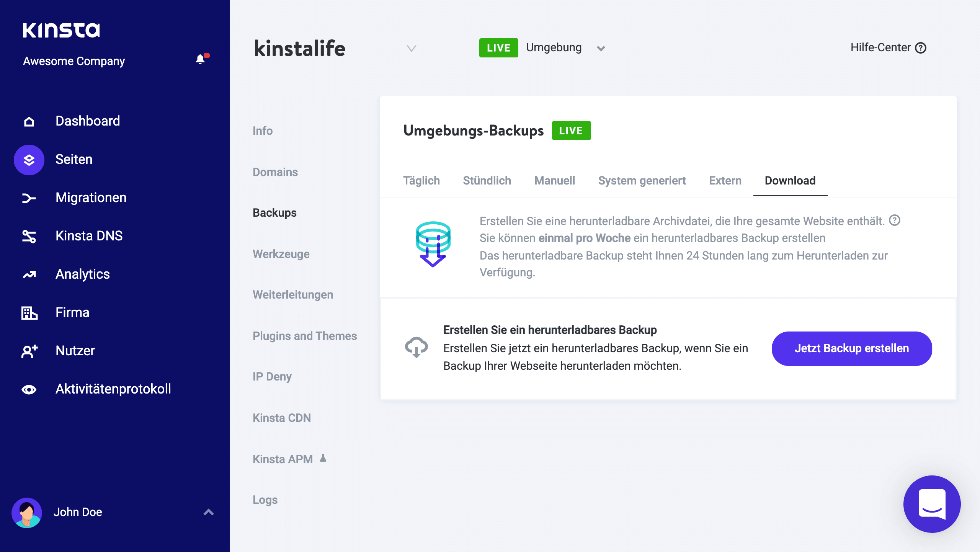
Task: Click Jetzt Backup erstellen button
Action: coord(852,348)
